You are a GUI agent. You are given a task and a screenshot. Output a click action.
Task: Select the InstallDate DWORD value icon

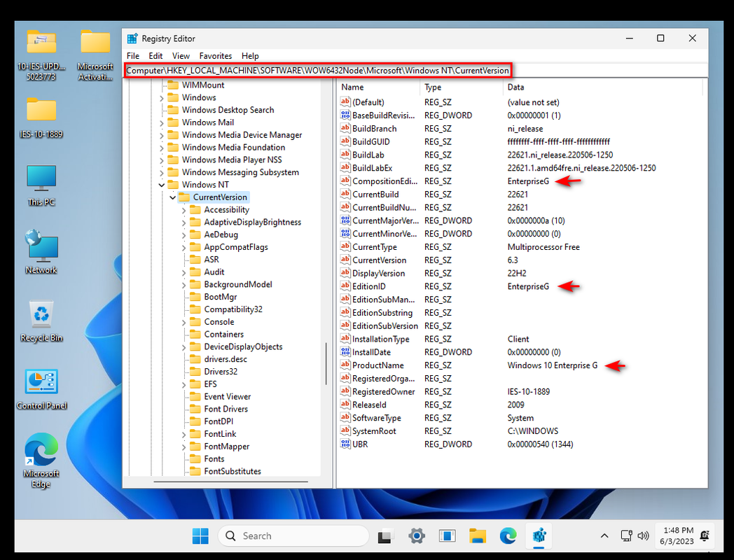click(x=345, y=352)
